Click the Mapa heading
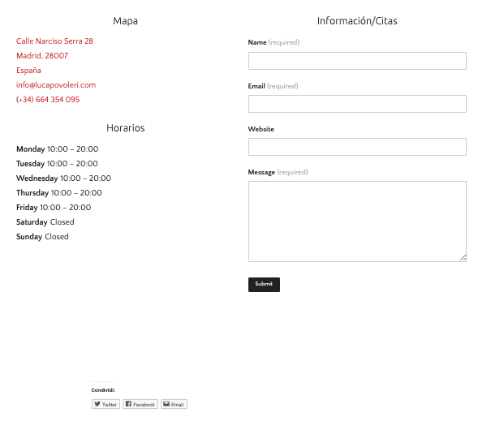 click(125, 21)
